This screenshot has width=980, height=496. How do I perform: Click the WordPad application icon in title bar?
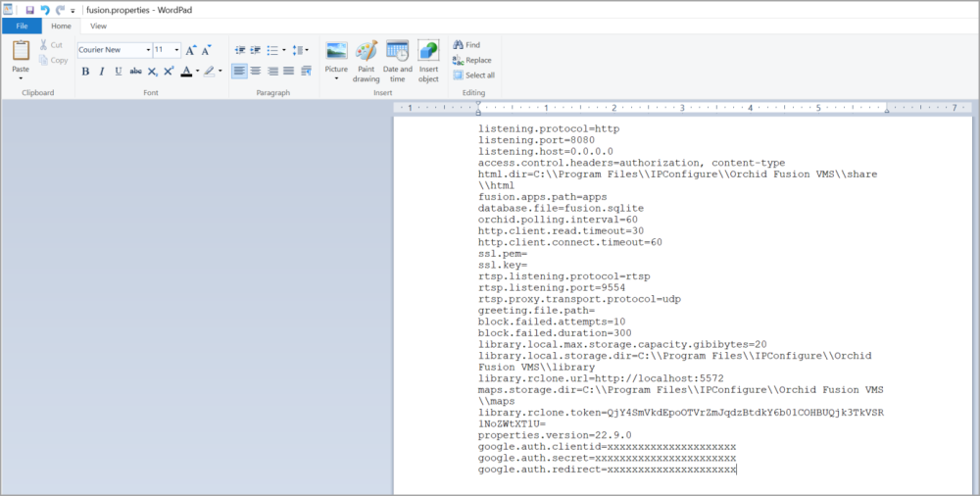click(8, 9)
